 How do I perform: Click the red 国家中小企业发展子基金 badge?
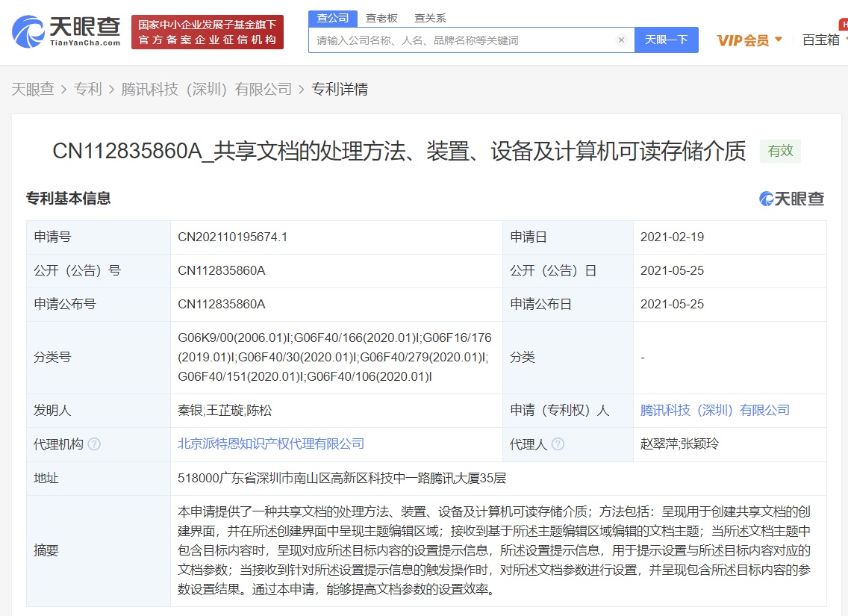[x=207, y=31]
